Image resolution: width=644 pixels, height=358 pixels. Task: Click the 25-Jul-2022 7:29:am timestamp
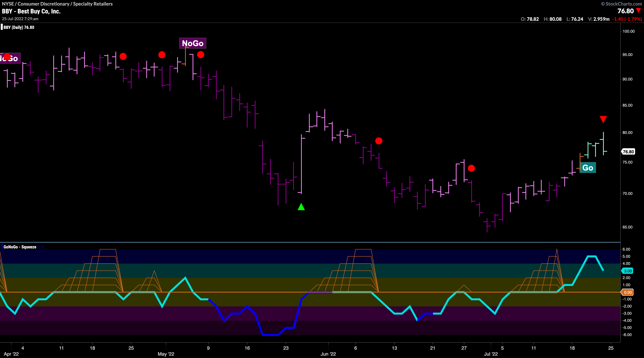click(20, 19)
